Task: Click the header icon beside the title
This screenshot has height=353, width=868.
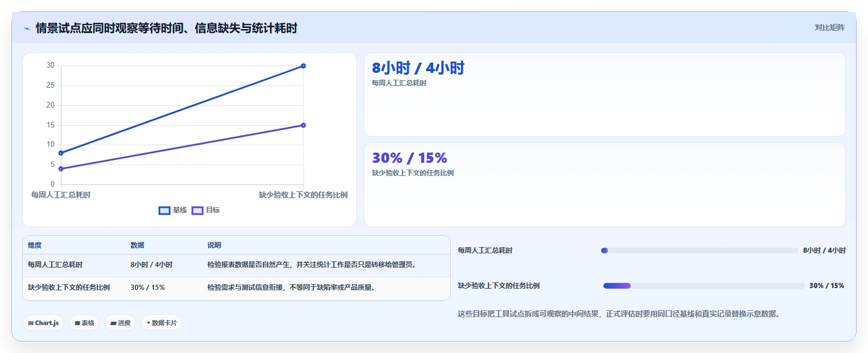Action: tap(27, 28)
